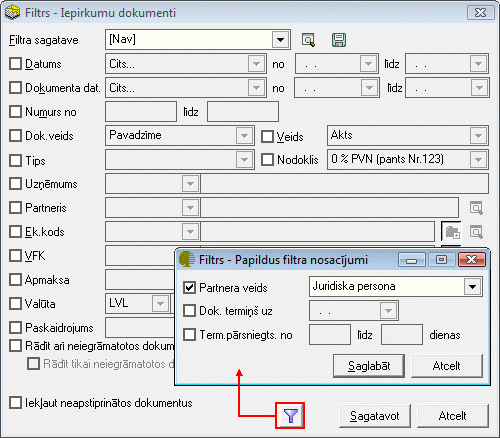This screenshot has width=500, height=438.
Task: Tick the Iekļaut neapstiprinātos dokumentus checkbox
Action: [15, 403]
